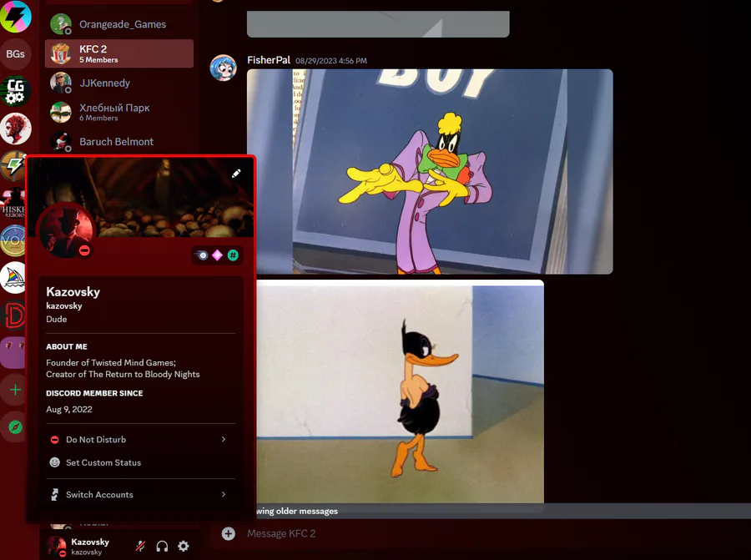Viewport: 751px width, 560px height.
Task: Open KFC 2 group chat
Action: pos(119,53)
